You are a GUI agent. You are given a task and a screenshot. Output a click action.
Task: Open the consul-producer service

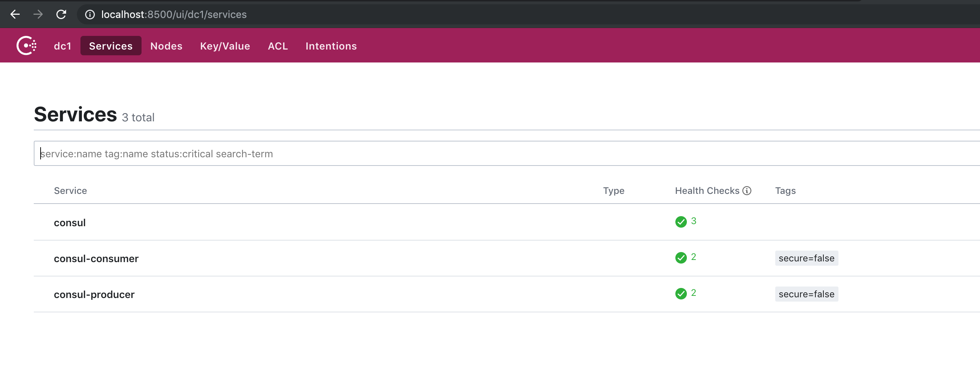(94, 294)
